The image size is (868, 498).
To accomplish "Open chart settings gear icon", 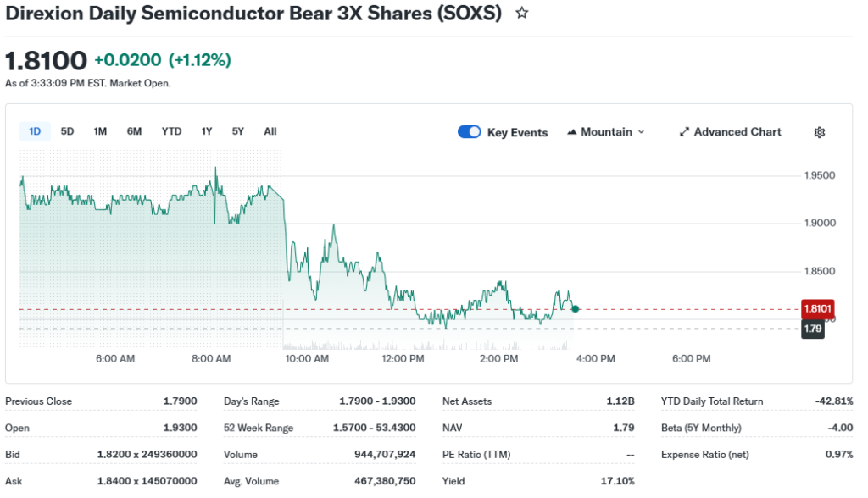I will [x=819, y=132].
